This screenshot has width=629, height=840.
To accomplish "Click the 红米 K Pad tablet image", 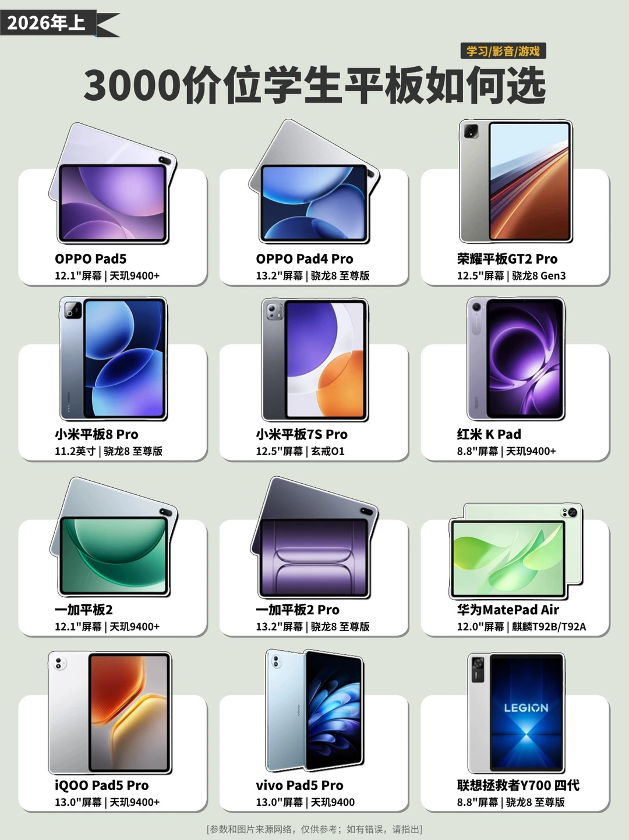I will pos(515,359).
